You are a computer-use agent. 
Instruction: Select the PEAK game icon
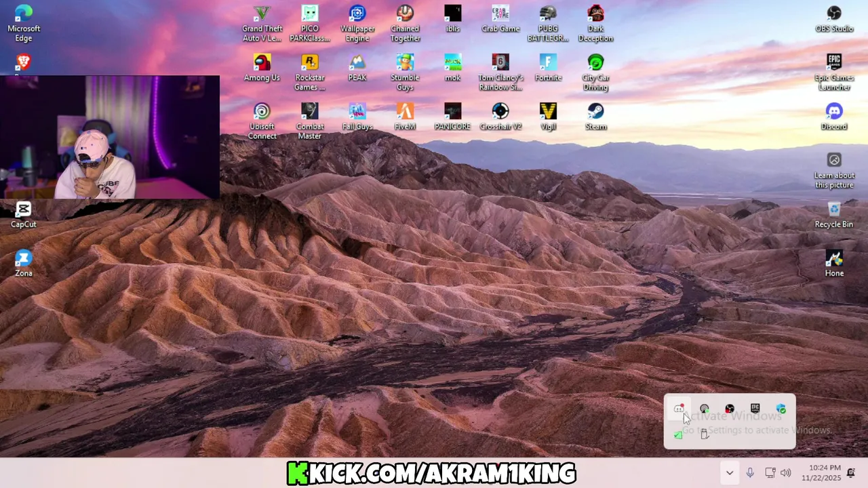click(357, 67)
